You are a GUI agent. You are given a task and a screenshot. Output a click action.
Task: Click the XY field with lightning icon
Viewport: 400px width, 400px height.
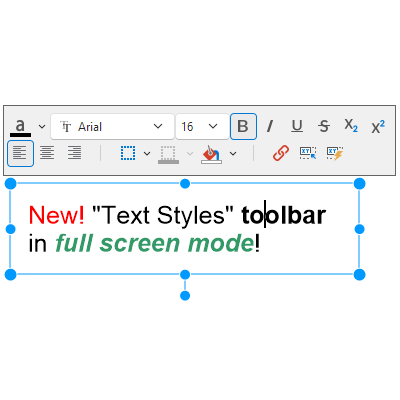335,153
